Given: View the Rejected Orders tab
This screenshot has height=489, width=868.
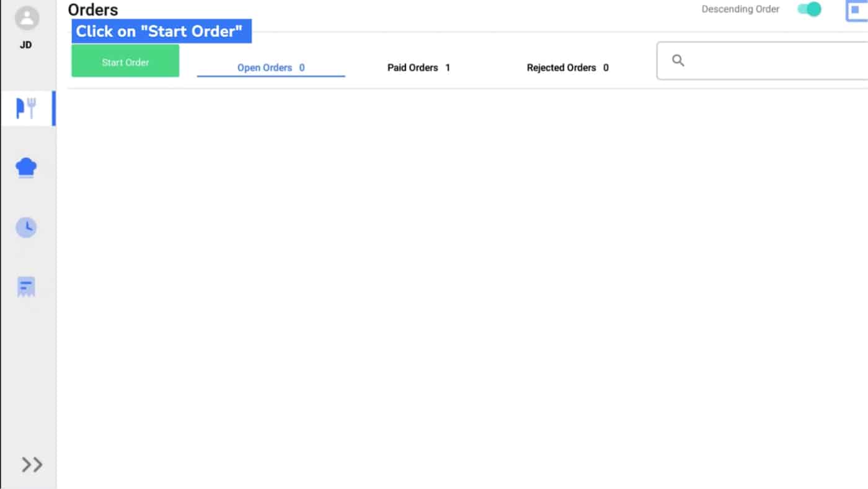Looking at the screenshot, I should [x=567, y=68].
